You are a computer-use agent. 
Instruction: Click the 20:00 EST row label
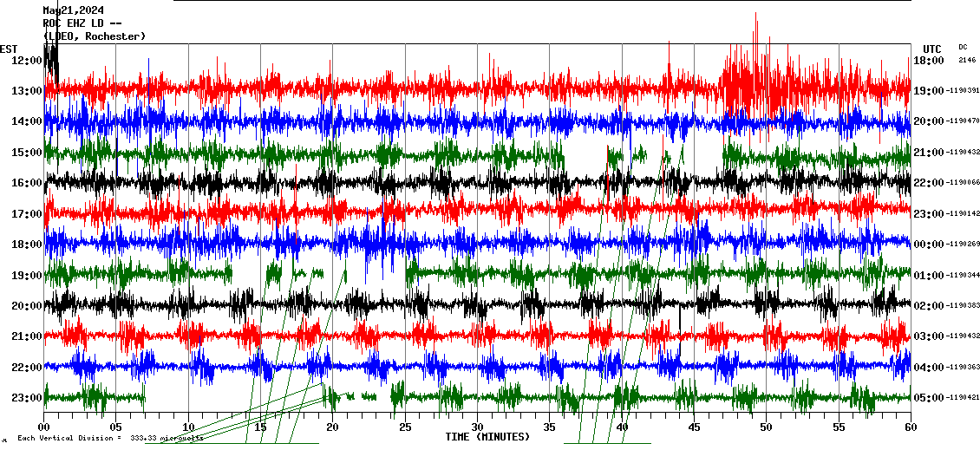tap(27, 306)
